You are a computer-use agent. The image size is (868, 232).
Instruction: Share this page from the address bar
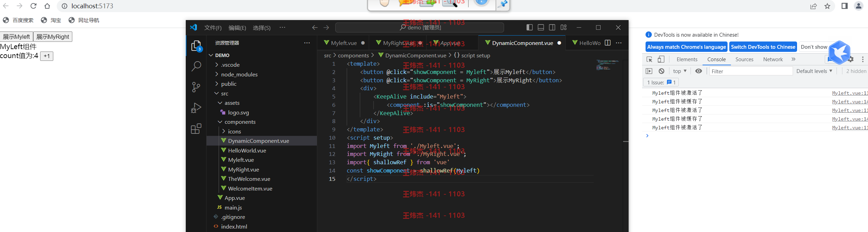click(x=813, y=6)
